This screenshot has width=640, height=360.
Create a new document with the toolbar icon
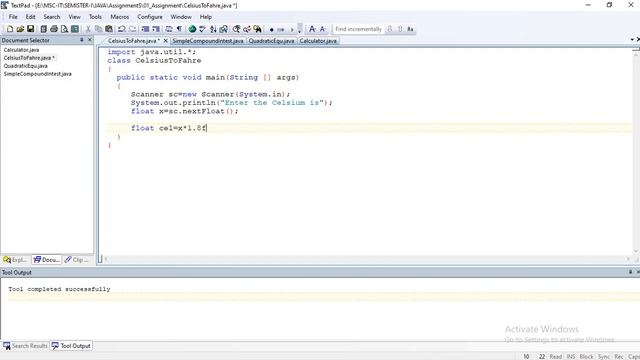tap(10, 29)
